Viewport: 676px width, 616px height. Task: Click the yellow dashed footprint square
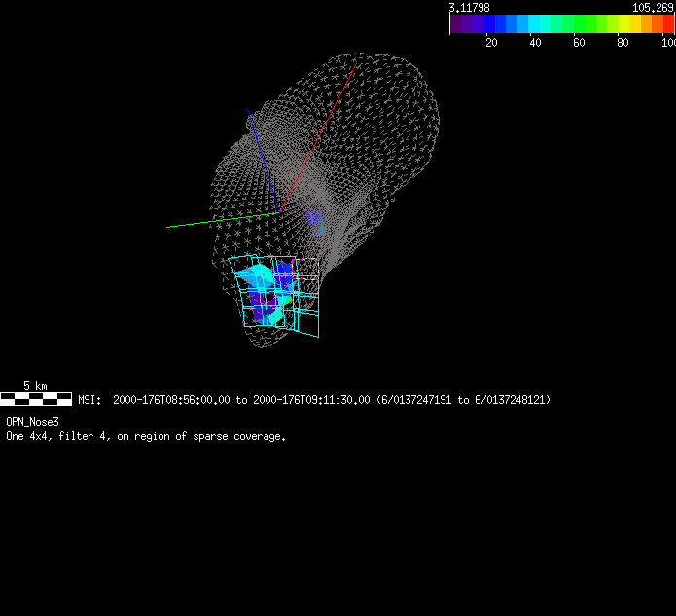point(305,270)
